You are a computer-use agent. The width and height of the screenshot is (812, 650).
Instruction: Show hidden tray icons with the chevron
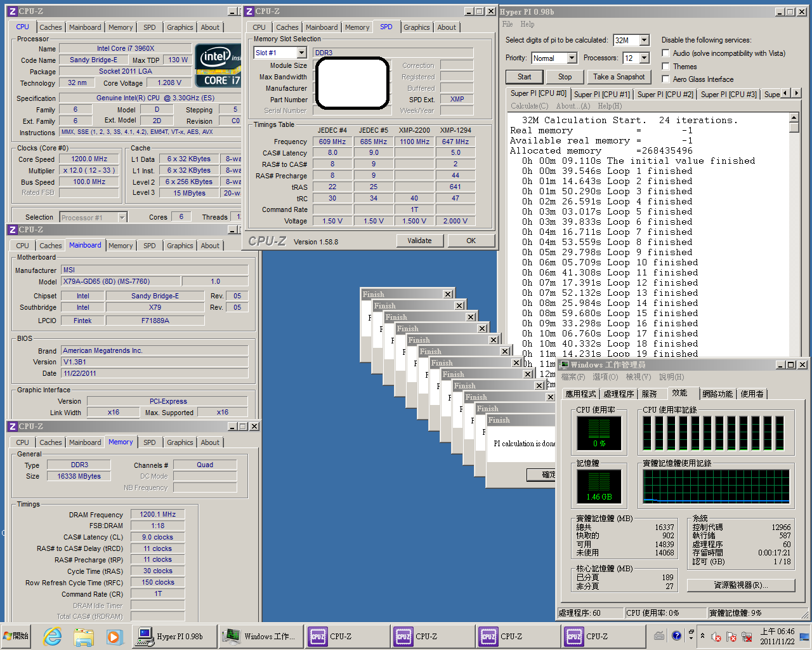point(702,636)
